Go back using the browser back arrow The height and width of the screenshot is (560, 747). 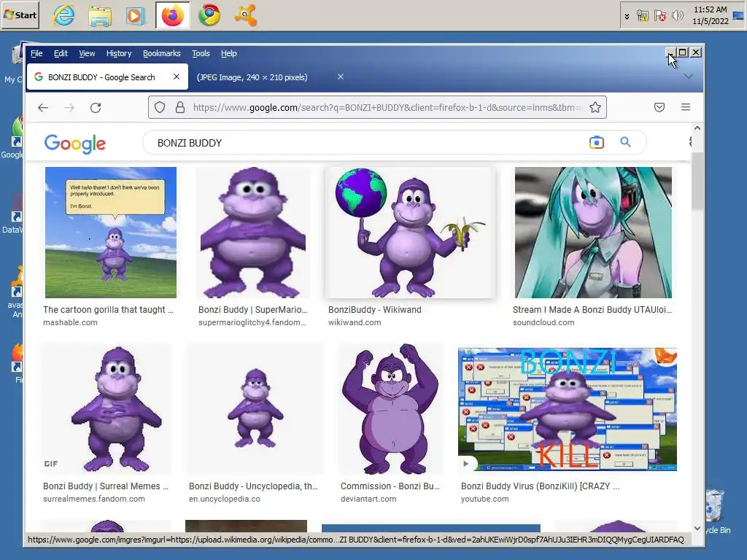[x=43, y=108]
